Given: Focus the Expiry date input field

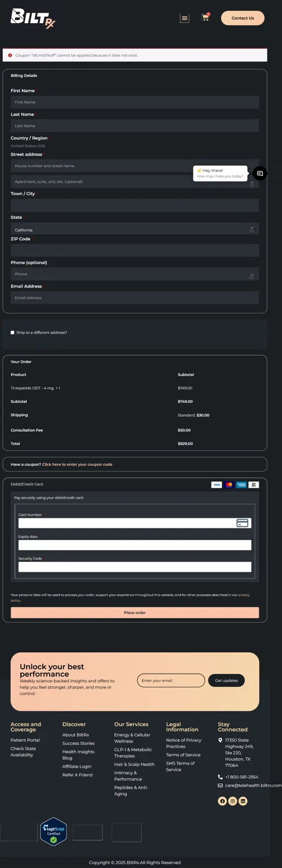Looking at the screenshot, I should pyautogui.click(x=135, y=545).
